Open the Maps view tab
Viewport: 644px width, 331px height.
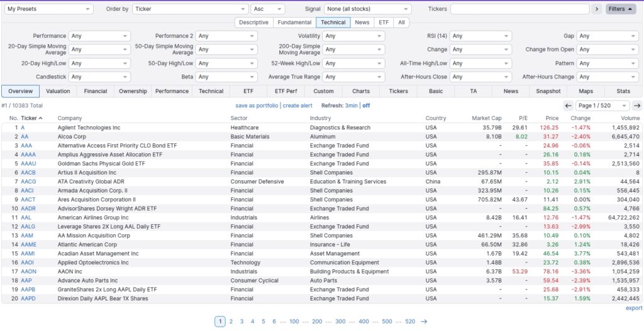pos(586,92)
